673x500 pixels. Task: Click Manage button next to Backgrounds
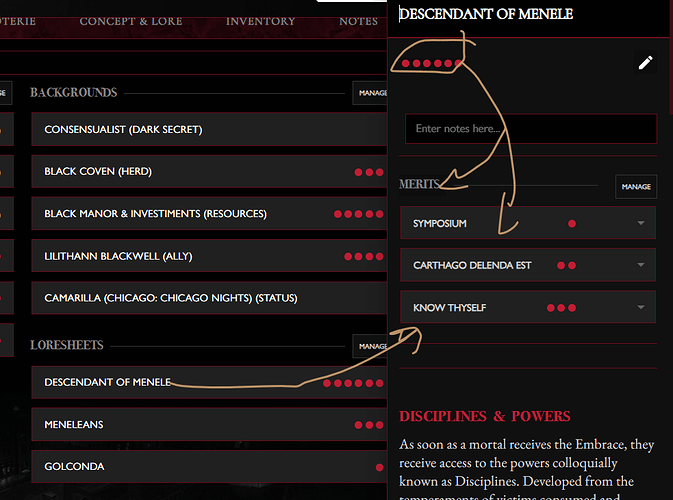point(370,93)
